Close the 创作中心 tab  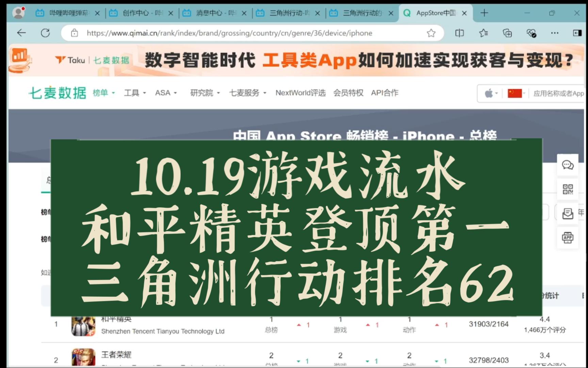171,13
